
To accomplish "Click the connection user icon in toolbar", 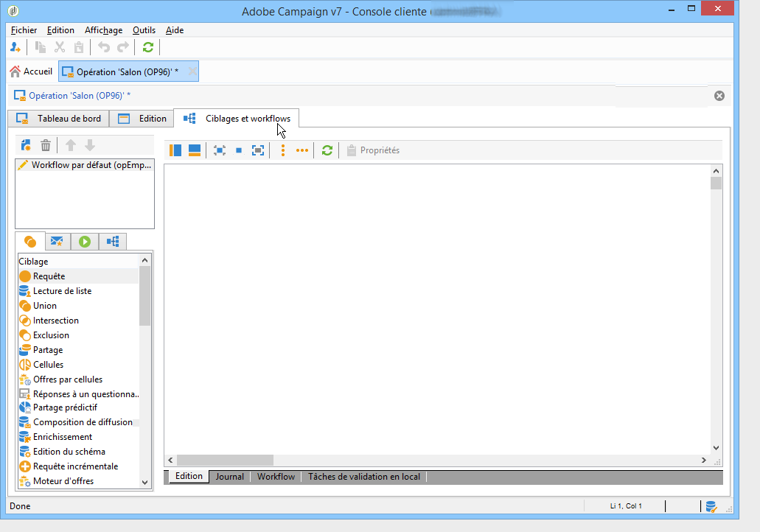I will [15, 47].
